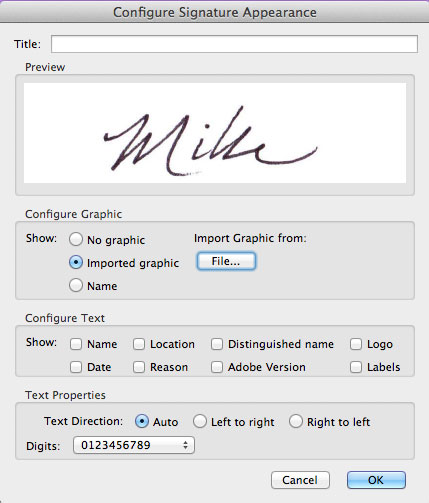This screenshot has width=429, height=503.
Task: Enable the Name text checkbox
Action: coord(76,344)
